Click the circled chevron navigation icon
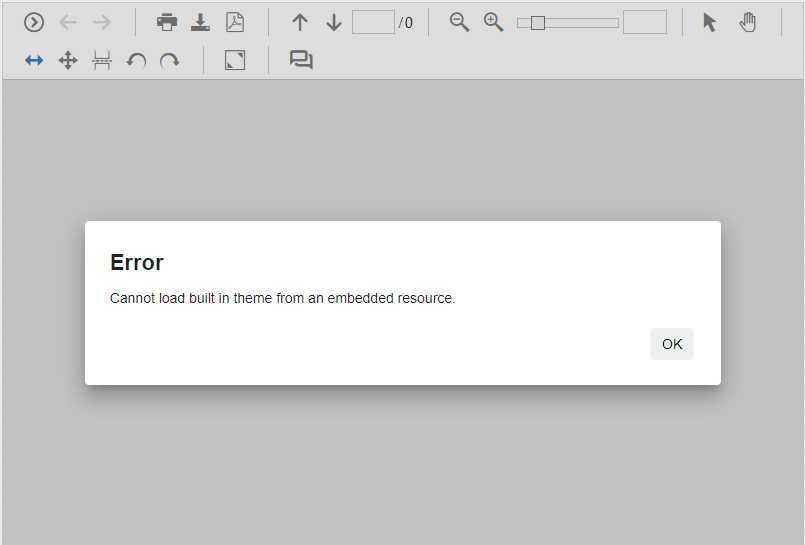The height and width of the screenshot is (545, 805). click(x=34, y=22)
